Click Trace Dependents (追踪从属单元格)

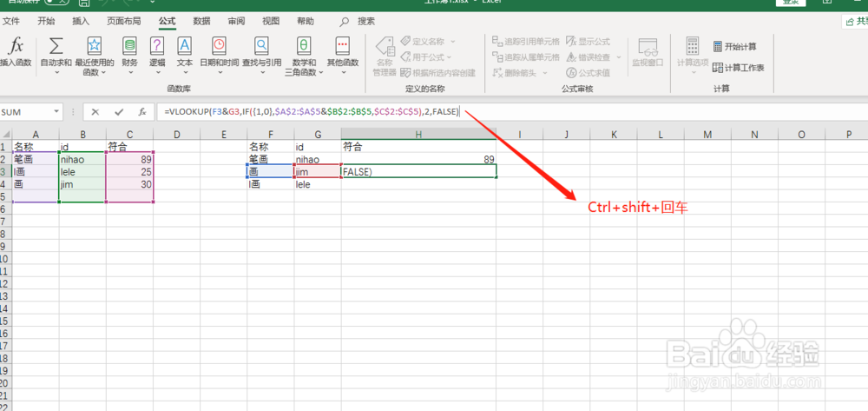tap(526, 57)
